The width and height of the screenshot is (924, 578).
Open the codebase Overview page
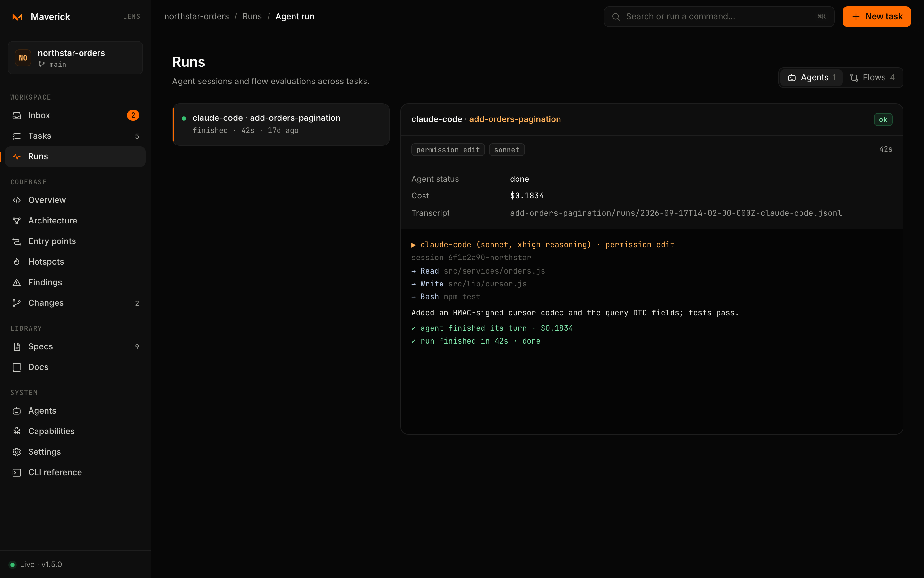click(75, 200)
